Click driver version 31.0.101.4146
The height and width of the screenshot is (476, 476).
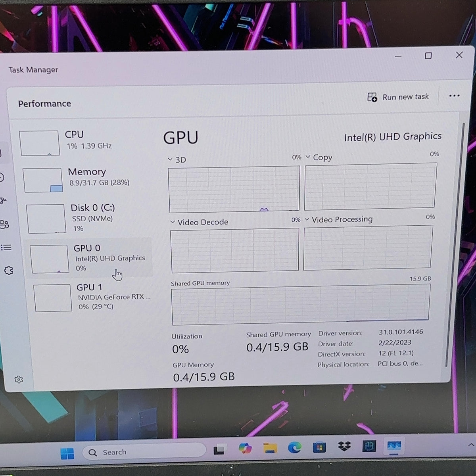coord(401,332)
